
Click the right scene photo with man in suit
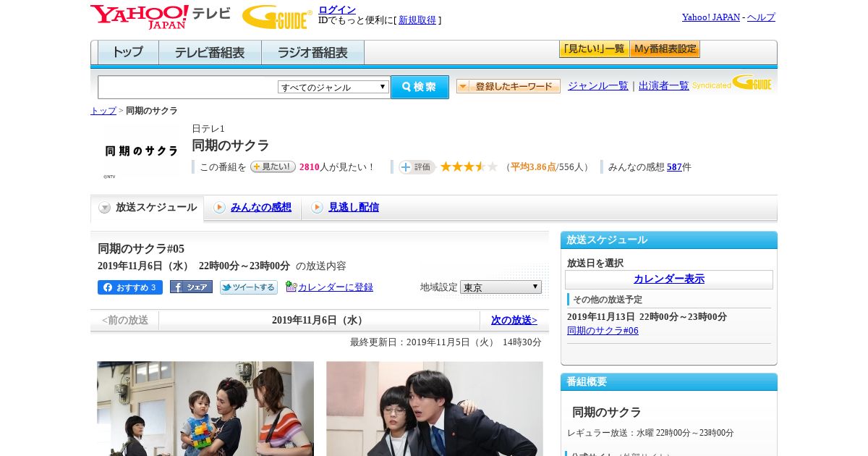[x=435, y=408]
